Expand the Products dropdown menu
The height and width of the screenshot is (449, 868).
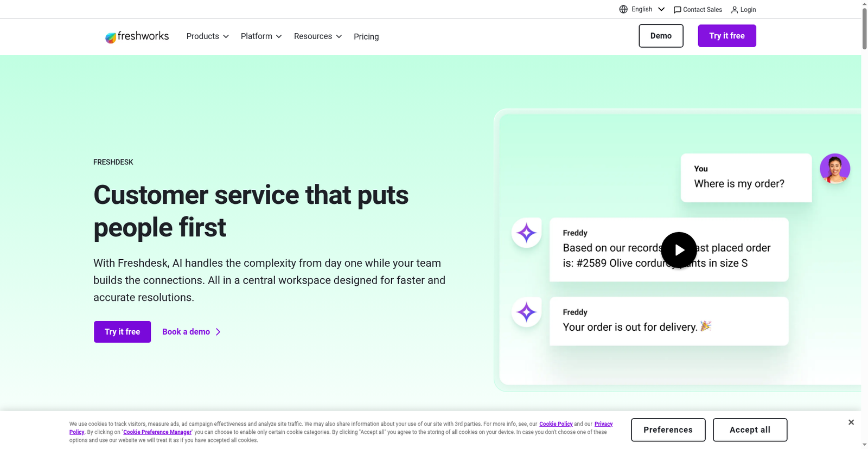pos(207,36)
